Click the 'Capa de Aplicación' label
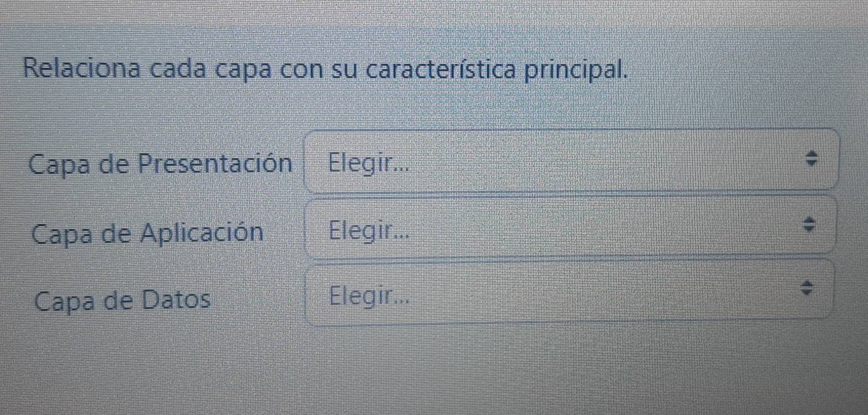The height and width of the screenshot is (415, 868). pyautogui.click(x=147, y=233)
